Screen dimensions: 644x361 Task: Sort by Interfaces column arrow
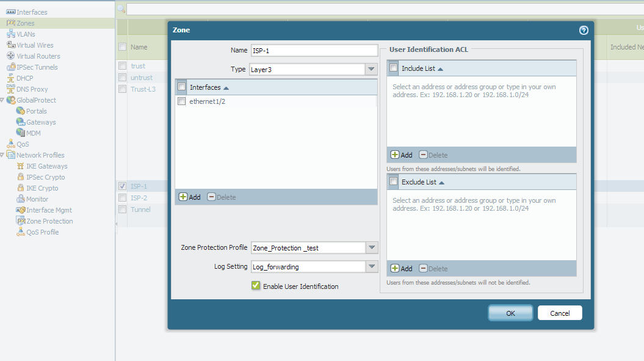tap(226, 88)
